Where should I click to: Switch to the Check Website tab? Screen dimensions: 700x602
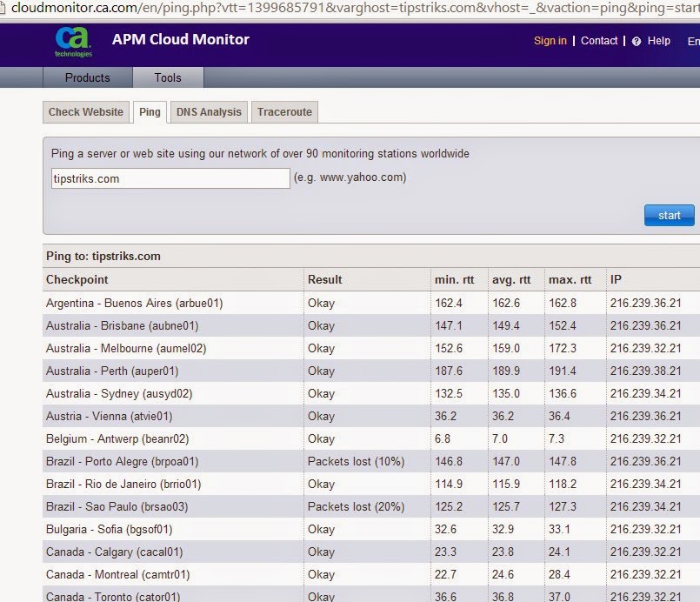pyautogui.click(x=86, y=112)
